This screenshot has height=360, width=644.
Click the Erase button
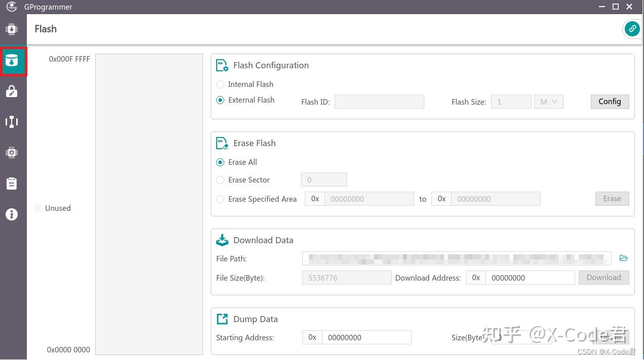(x=612, y=199)
